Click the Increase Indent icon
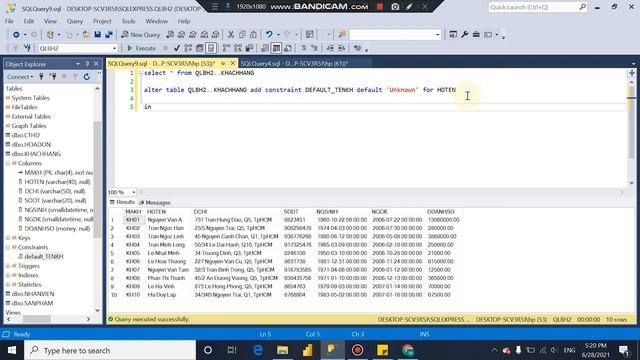The width and height of the screenshot is (640, 360). tap(342, 48)
